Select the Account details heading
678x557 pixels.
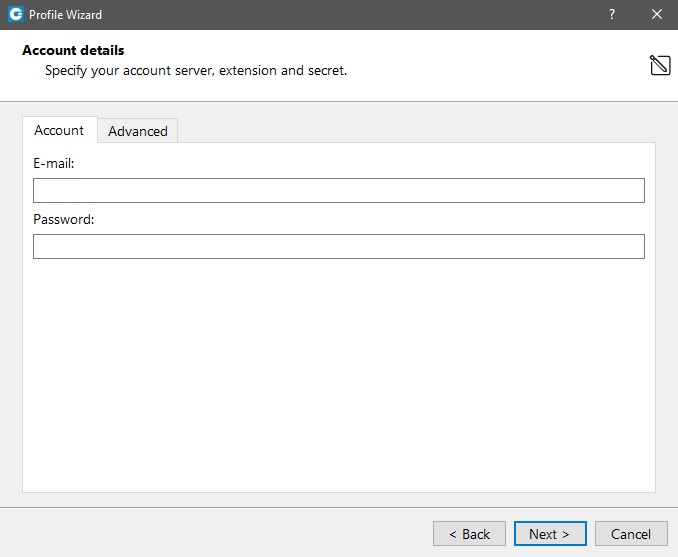[x=73, y=50]
